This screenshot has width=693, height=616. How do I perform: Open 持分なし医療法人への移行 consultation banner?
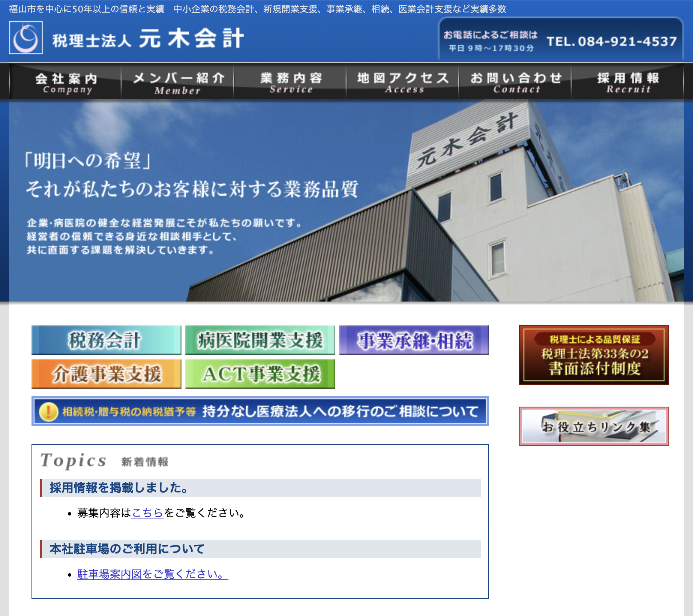pyautogui.click(x=260, y=411)
